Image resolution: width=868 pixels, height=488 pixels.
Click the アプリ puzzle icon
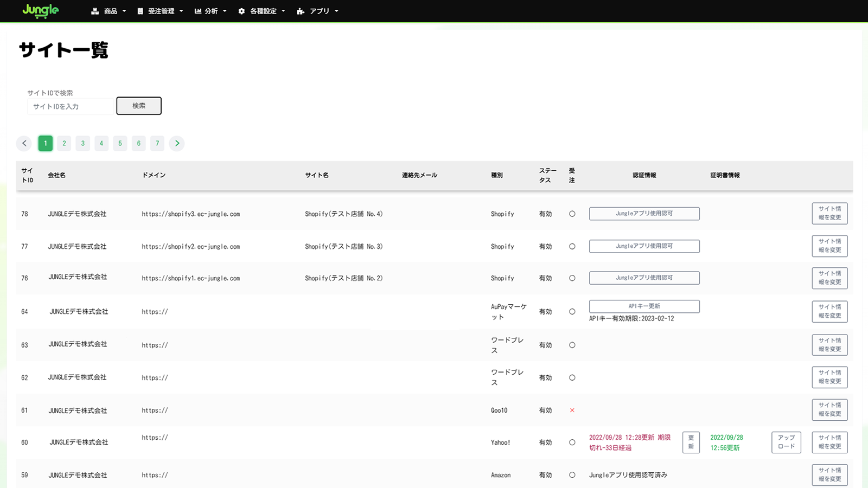pyautogui.click(x=301, y=11)
